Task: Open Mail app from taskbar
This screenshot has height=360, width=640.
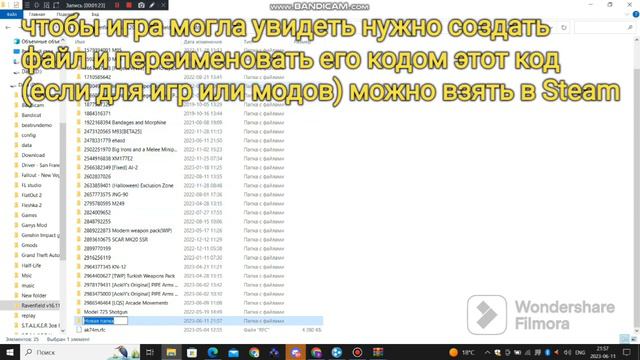Action: (233, 352)
